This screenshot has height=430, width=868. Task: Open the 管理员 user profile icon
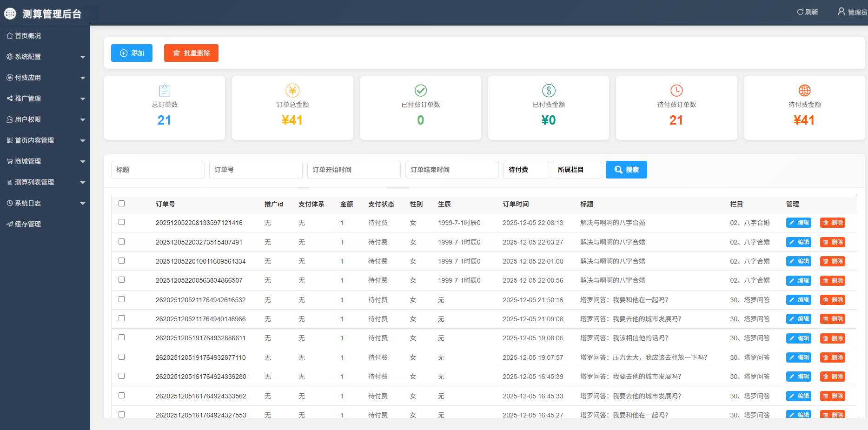coord(841,12)
